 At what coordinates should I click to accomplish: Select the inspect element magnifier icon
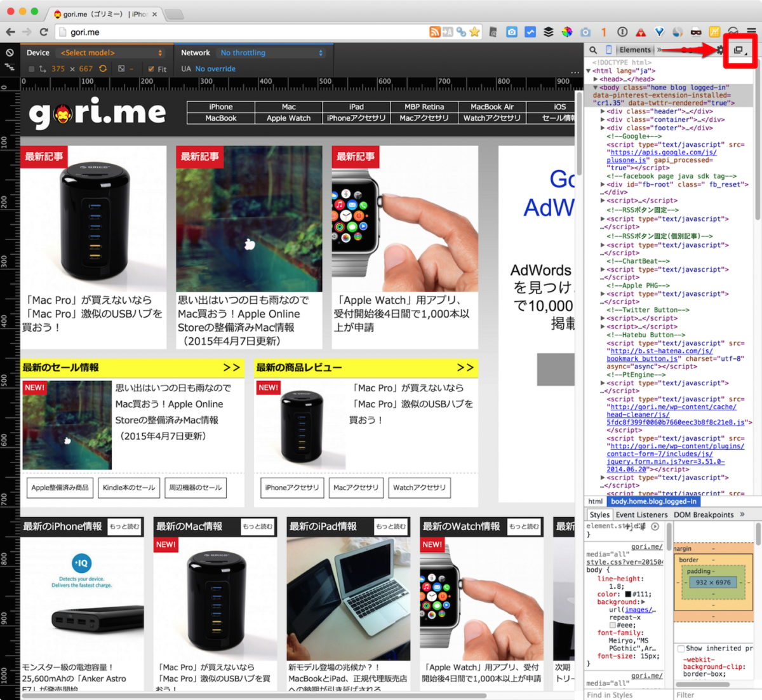click(x=592, y=50)
